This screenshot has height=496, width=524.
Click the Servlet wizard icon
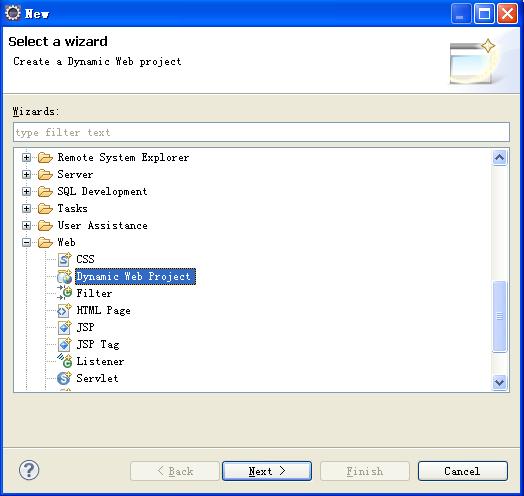64,378
